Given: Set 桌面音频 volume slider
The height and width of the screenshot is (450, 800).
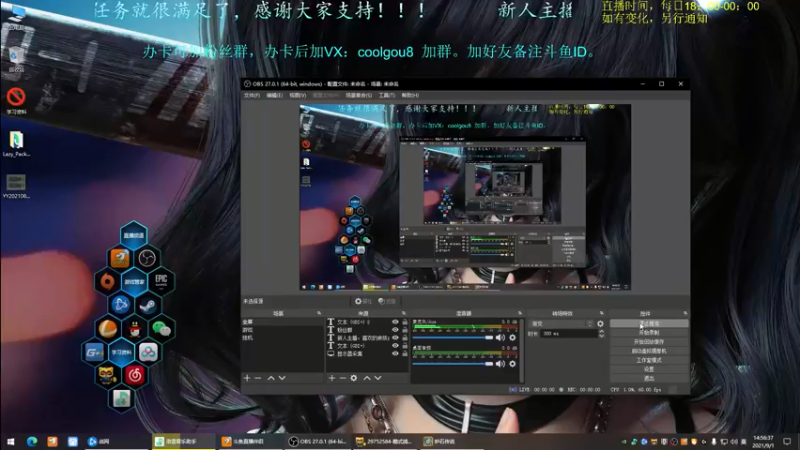Looking at the screenshot, I should [x=453, y=364].
